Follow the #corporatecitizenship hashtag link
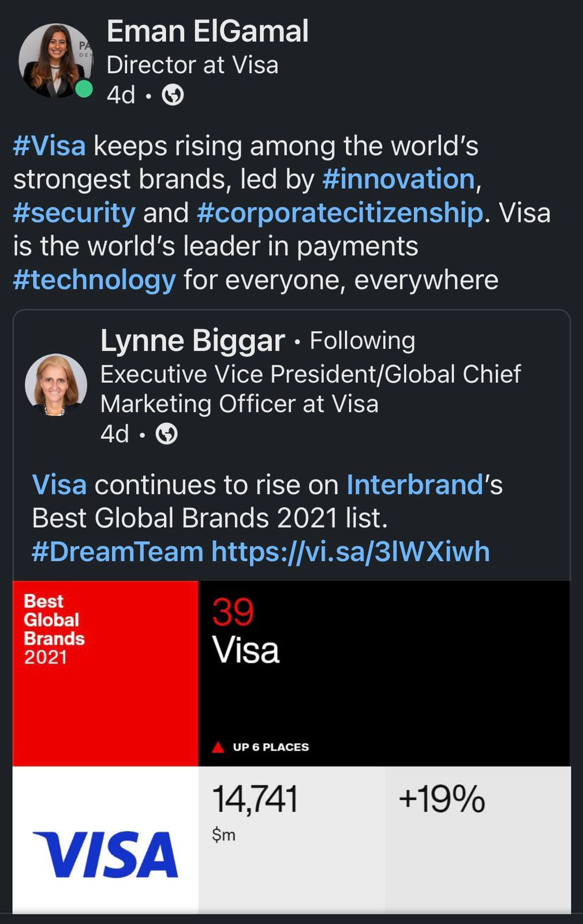The image size is (583, 924). [x=340, y=213]
